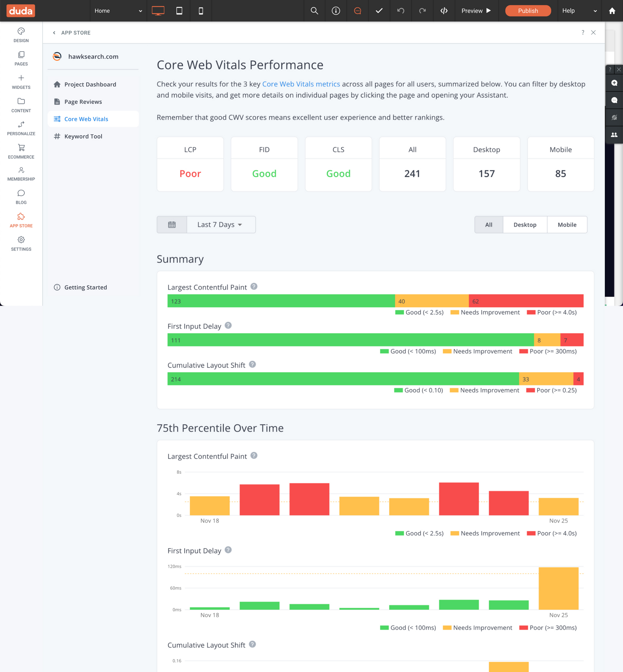
Task: Click the undo arrow icon
Action: tap(400, 11)
